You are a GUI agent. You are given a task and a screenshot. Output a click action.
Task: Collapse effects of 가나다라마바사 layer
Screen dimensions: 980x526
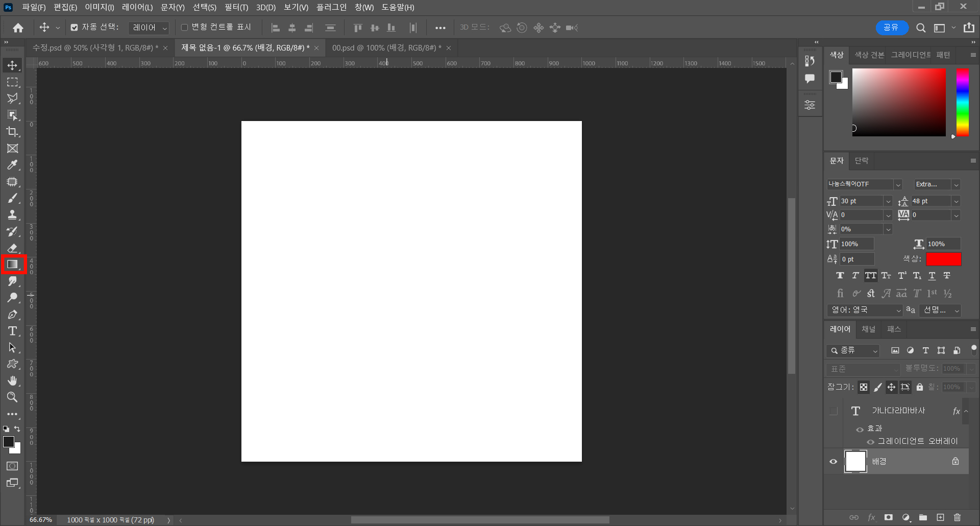tap(966, 411)
